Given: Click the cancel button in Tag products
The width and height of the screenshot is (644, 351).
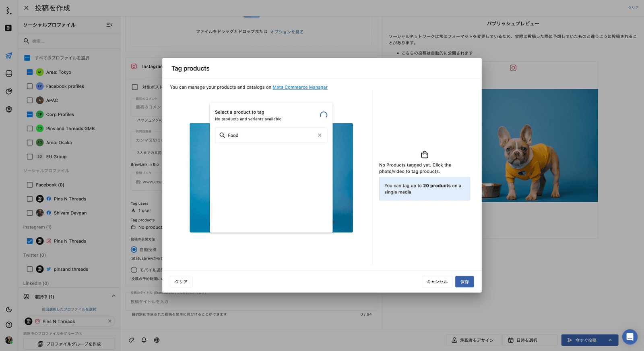Looking at the screenshot, I should pos(437,282).
